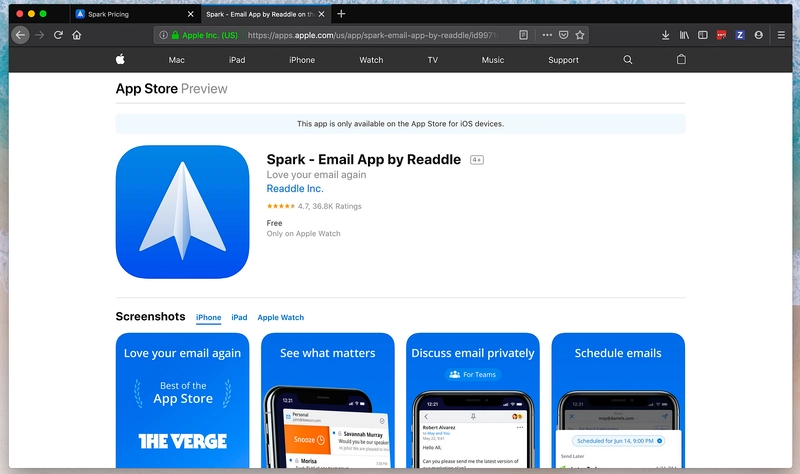This screenshot has height=474, width=800.
Task: Reload the page with the refresh icon
Action: (58, 35)
